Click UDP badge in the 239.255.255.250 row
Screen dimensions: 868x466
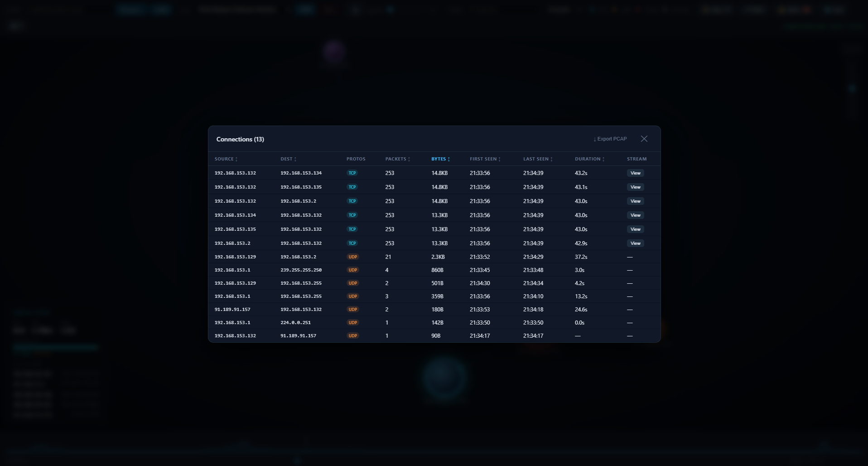coord(352,270)
